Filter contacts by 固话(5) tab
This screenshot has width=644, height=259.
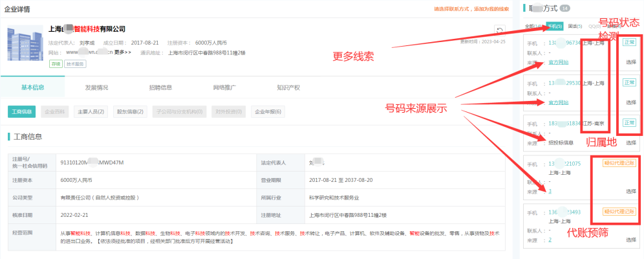tap(575, 27)
